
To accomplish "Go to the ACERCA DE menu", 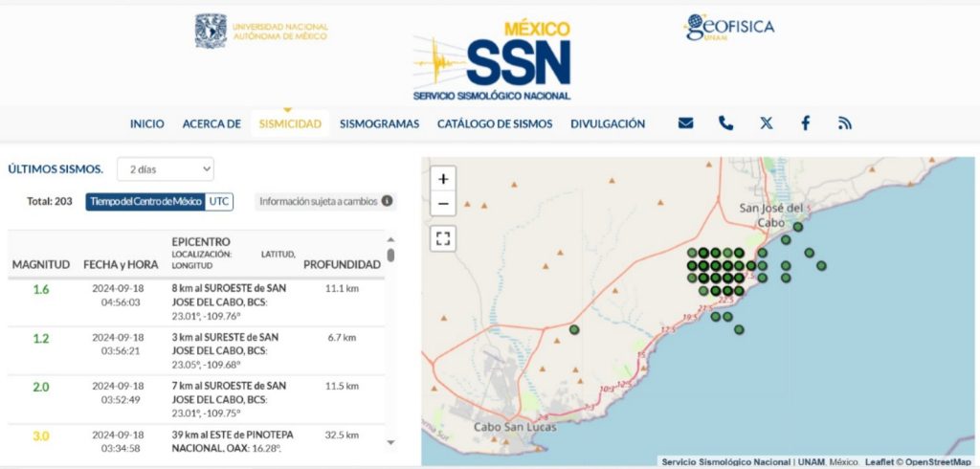I will click(x=212, y=123).
